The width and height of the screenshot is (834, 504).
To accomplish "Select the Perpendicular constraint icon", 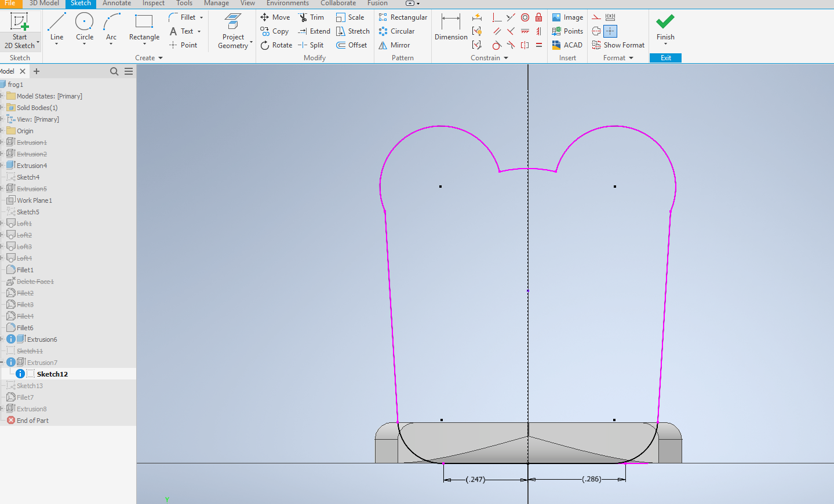I will pyautogui.click(x=511, y=31).
